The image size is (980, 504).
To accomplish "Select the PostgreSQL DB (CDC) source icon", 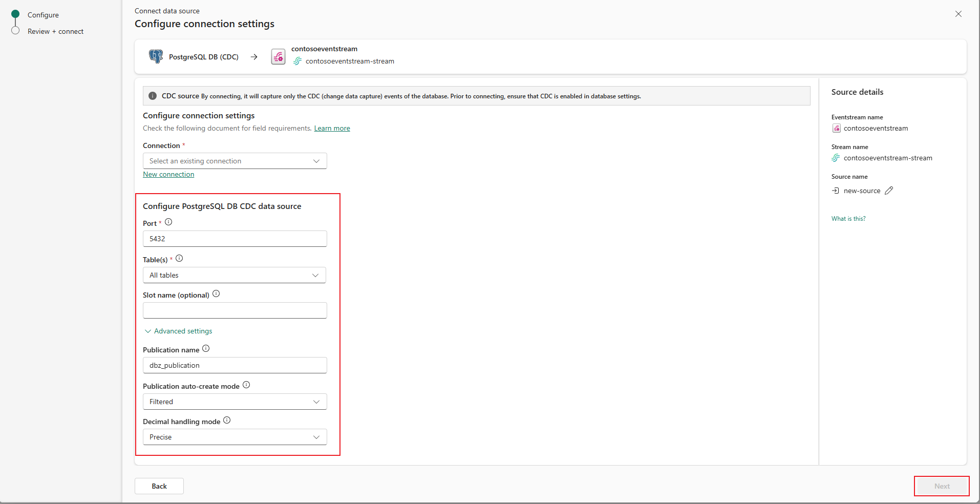I will coord(156,56).
